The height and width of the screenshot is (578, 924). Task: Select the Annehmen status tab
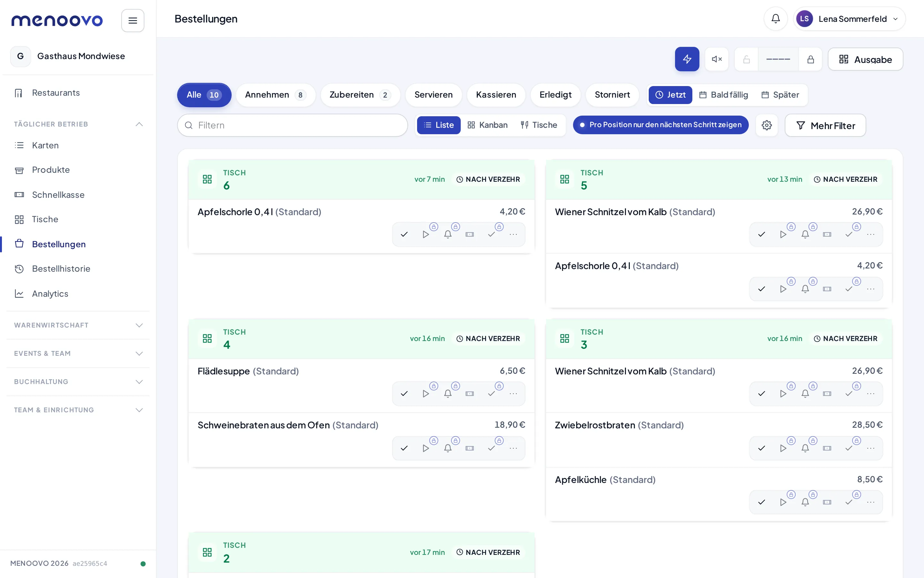[x=276, y=95]
